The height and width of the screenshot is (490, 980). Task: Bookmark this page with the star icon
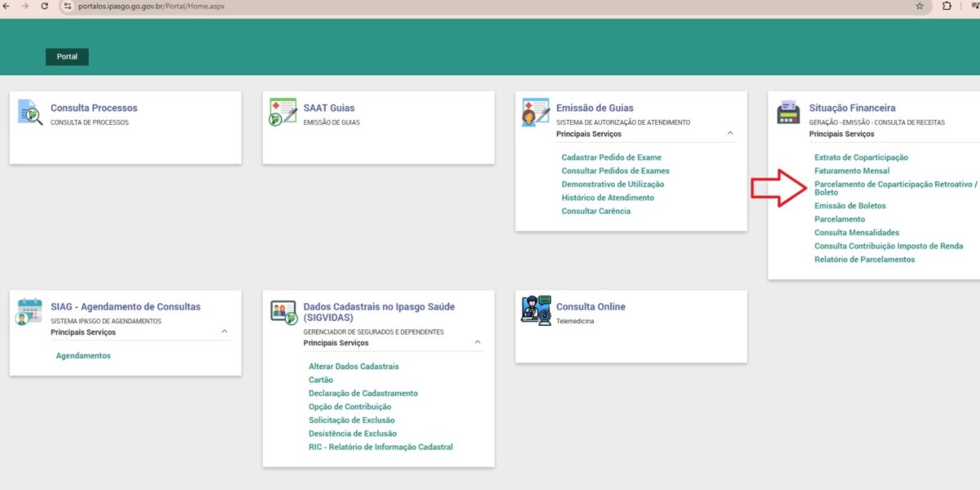point(920,6)
